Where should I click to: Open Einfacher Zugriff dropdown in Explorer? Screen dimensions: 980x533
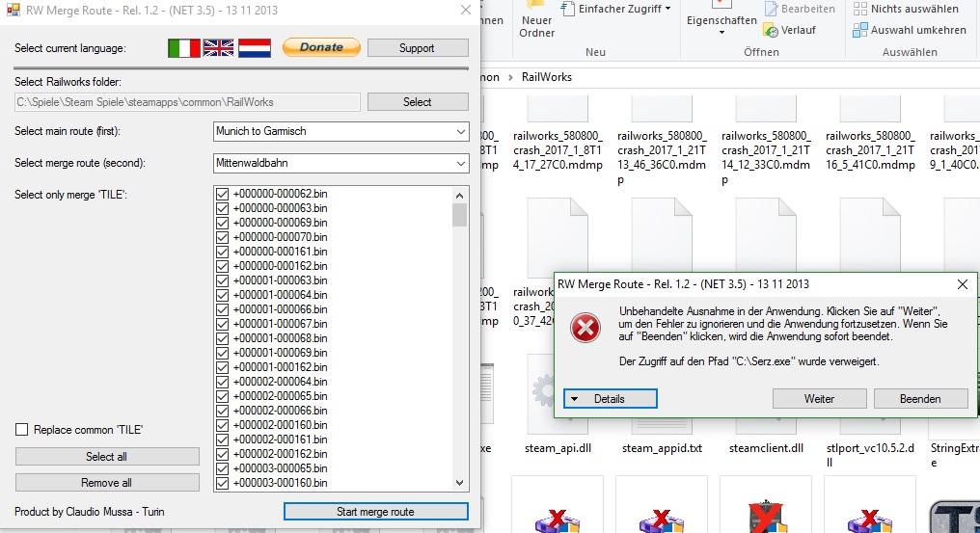616,9
